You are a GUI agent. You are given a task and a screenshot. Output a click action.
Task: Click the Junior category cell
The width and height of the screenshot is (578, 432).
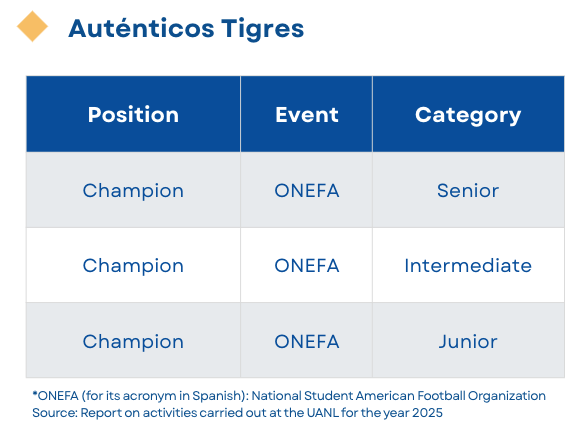coord(468,342)
